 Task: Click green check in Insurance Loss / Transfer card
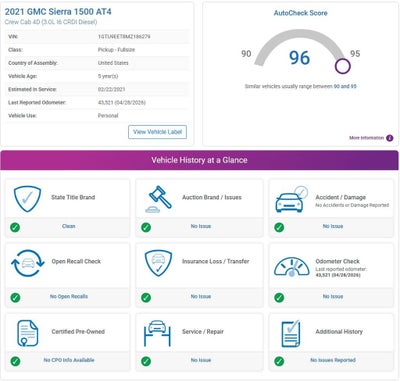coord(146,297)
